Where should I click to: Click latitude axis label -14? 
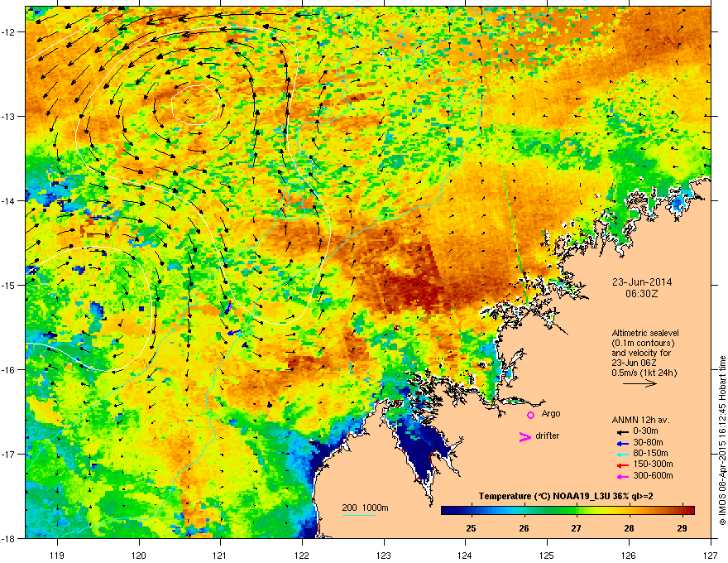9,200
